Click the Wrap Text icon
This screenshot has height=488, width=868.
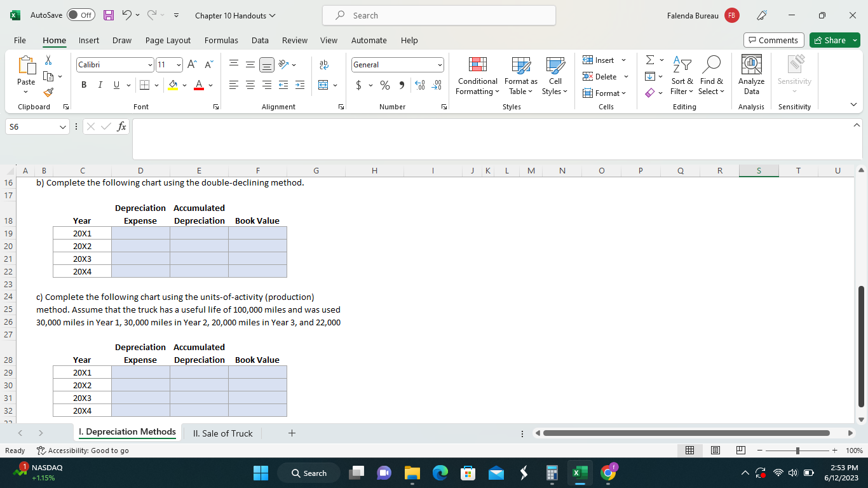click(324, 64)
